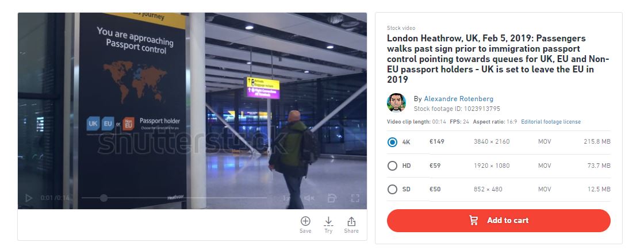Image resolution: width=644 pixels, height=250 pixels.
Task: Save the clip with the plus circle icon
Action: click(x=305, y=221)
